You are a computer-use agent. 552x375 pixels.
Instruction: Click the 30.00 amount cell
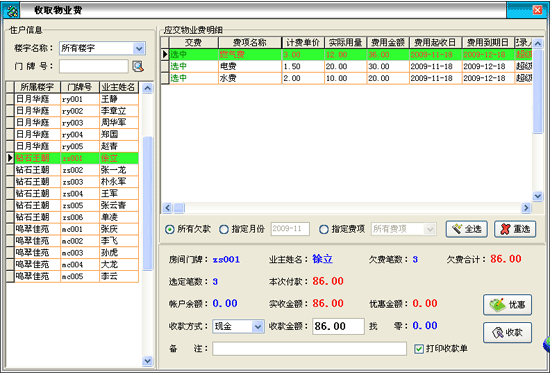(x=388, y=66)
